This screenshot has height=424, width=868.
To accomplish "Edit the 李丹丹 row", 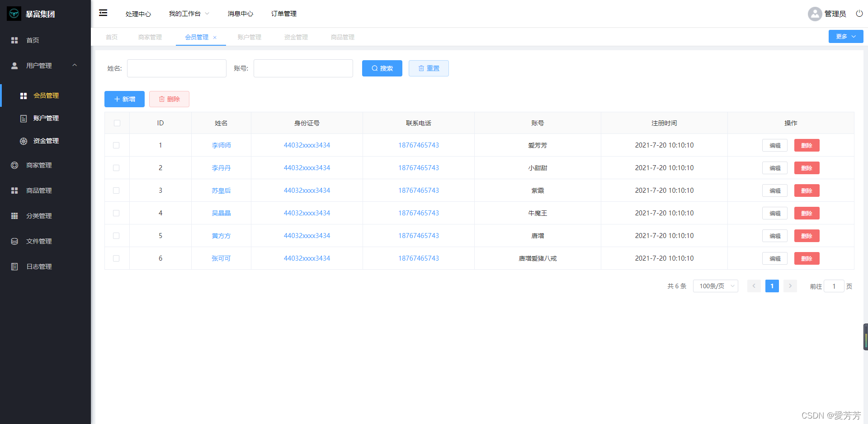I will pyautogui.click(x=775, y=168).
